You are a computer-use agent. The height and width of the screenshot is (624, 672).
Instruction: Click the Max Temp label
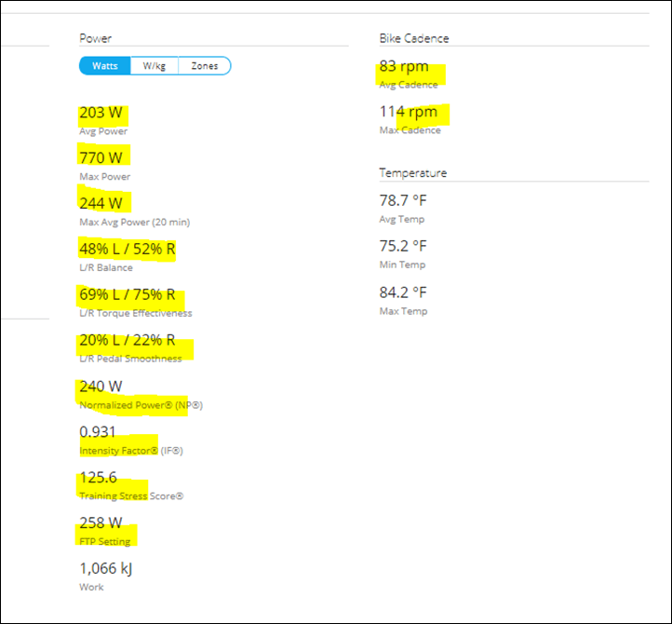point(403,311)
